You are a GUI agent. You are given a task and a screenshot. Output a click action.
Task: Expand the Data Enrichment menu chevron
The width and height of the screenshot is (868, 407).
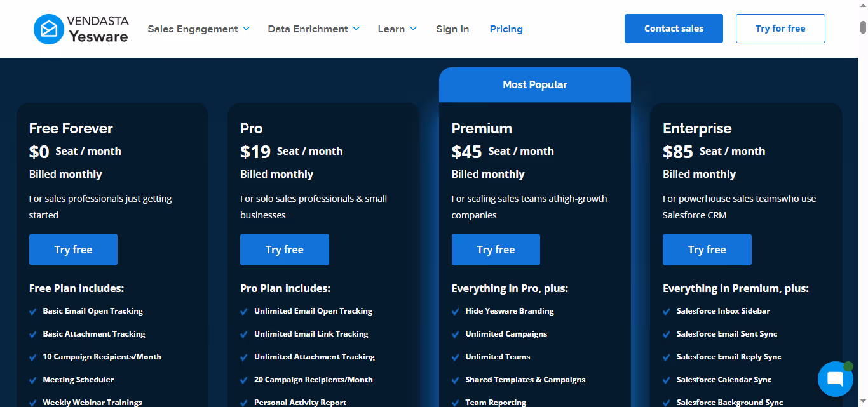(356, 29)
